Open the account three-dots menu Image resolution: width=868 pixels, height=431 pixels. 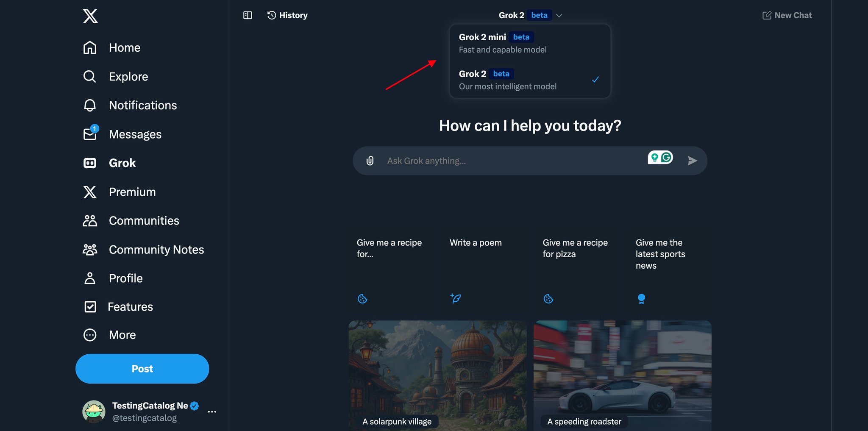click(212, 412)
